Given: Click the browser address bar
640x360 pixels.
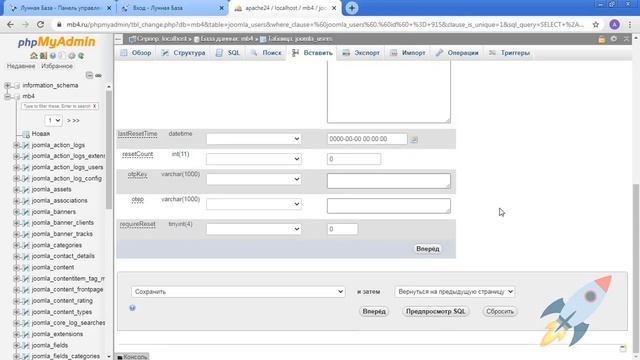Looking at the screenshot, I should tap(324, 24).
